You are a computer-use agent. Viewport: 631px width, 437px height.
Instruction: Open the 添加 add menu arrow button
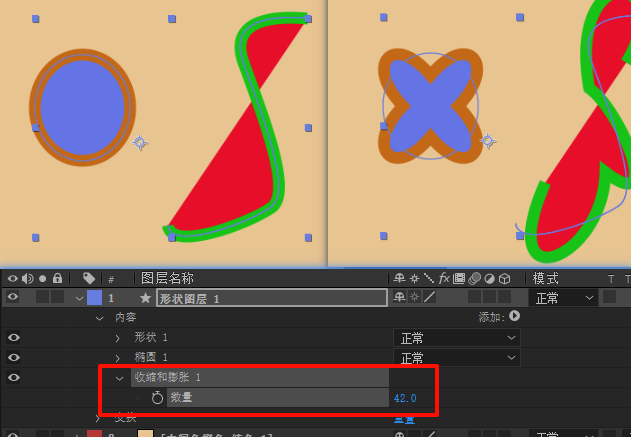(x=514, y=316)
